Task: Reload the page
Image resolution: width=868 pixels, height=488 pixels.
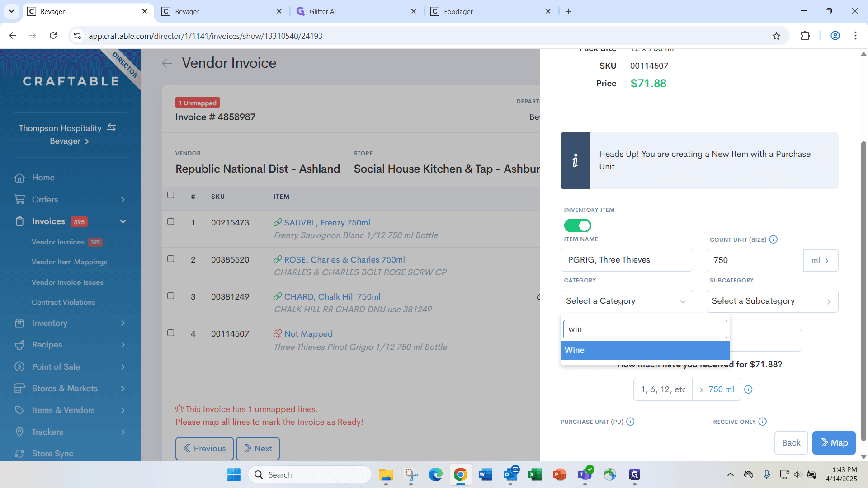Action: coord(53,36)
